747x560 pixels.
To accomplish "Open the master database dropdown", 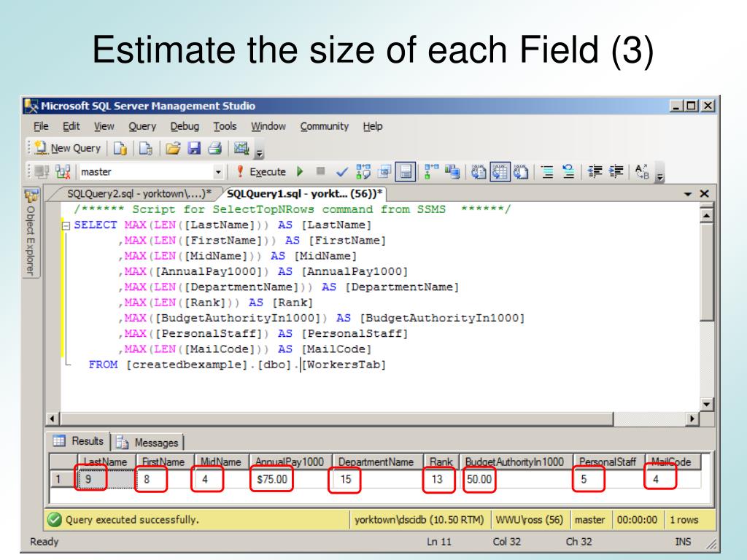I will tap(218, 172).
